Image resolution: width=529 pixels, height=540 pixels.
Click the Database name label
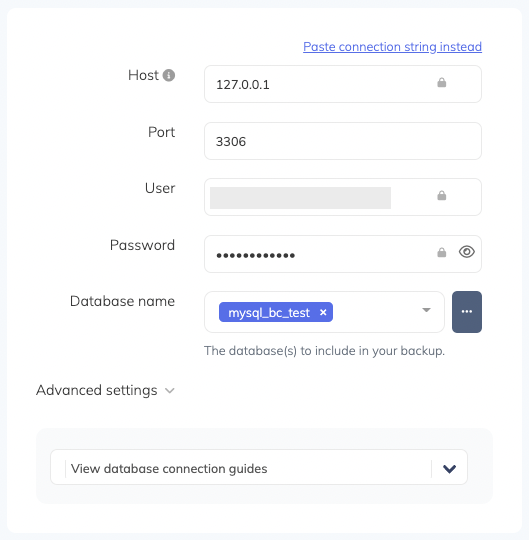(122, 301)
